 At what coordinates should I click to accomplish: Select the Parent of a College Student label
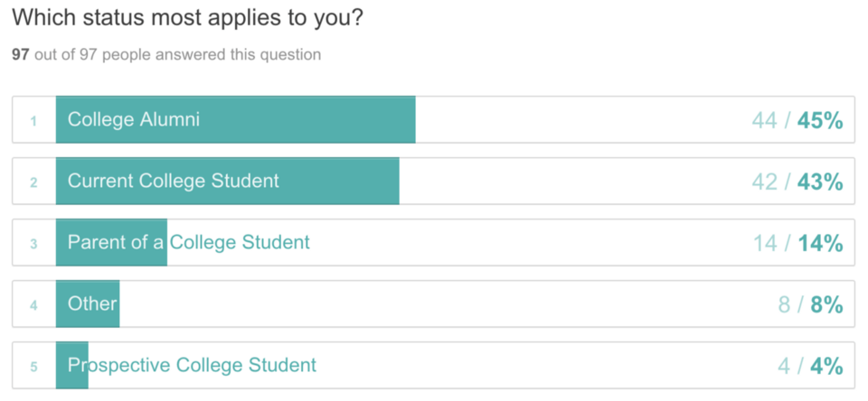189,242
